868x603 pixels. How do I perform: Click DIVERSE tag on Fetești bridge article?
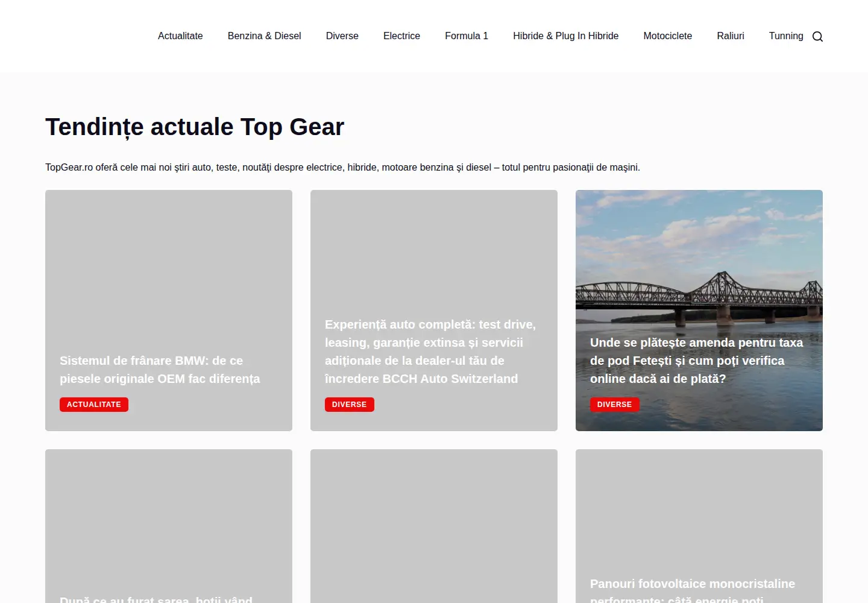615,405
